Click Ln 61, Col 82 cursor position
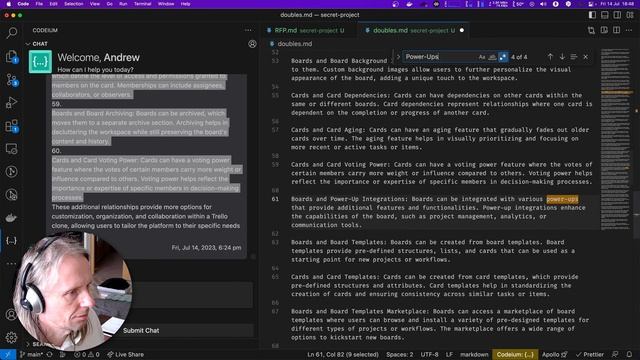 click(x=343, y=354)
